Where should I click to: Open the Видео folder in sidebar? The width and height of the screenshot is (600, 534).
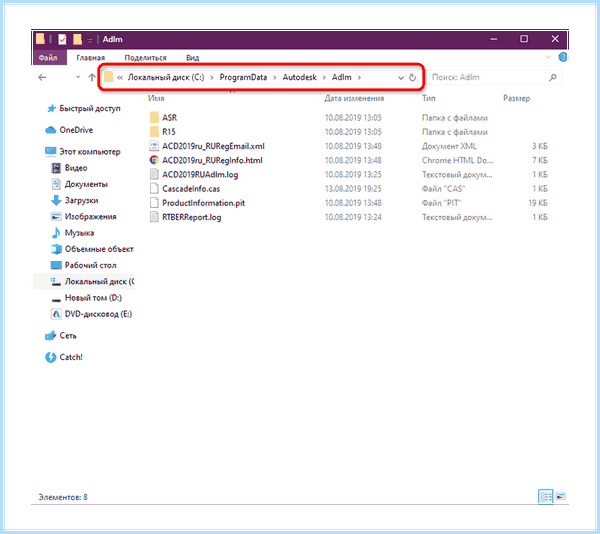coord(76,168)
